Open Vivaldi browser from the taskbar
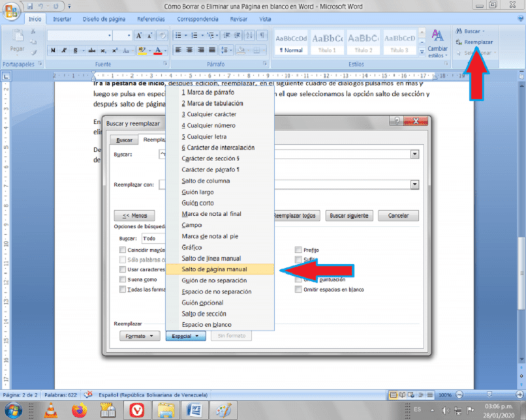 click(137, 410)
